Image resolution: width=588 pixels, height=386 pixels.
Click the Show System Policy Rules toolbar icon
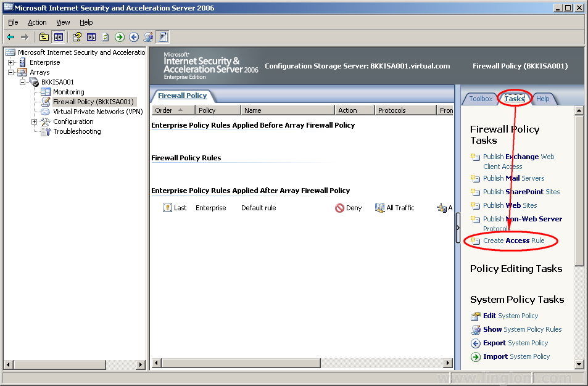pos(148,37)
